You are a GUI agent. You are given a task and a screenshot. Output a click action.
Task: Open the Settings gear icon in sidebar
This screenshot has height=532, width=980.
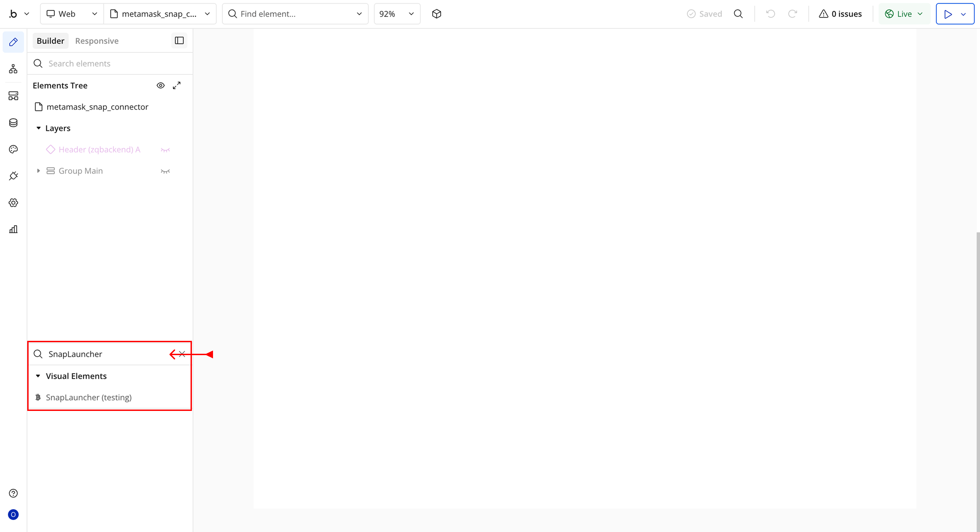[13, 203]
